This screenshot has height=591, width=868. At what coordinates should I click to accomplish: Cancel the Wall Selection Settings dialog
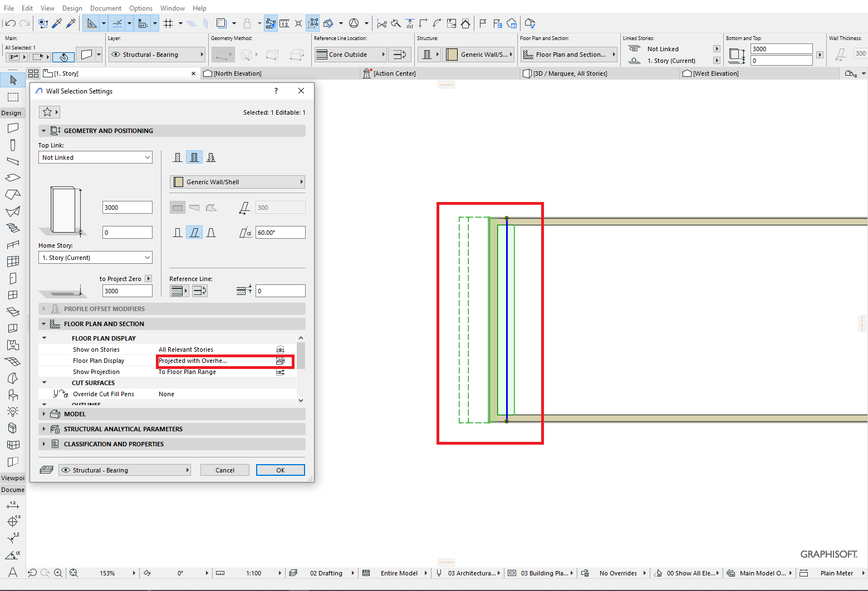click(224, 470)
